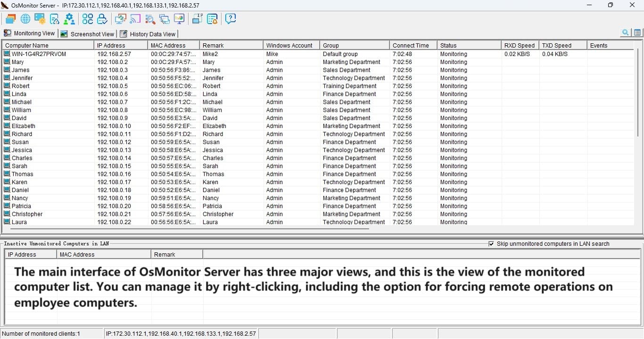Click the 7:02:48 connect time cell
Image resolution: width=644 pixels, height=339 pixels.
(402, 54)
